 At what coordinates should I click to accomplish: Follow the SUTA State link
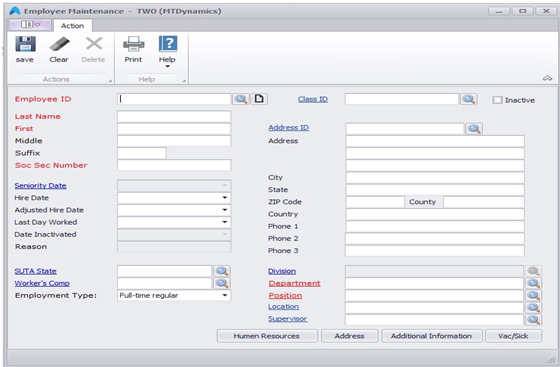[35, 271]
